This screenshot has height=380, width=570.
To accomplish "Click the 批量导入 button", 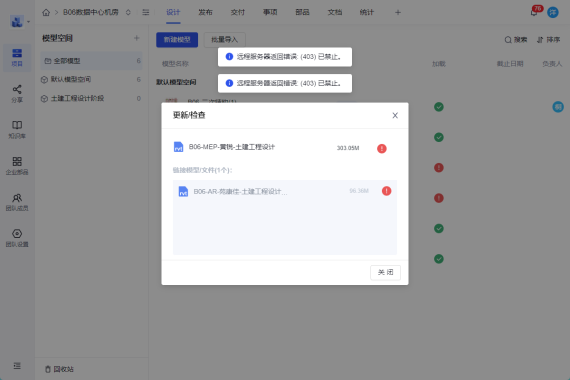I will pos(225,40).
